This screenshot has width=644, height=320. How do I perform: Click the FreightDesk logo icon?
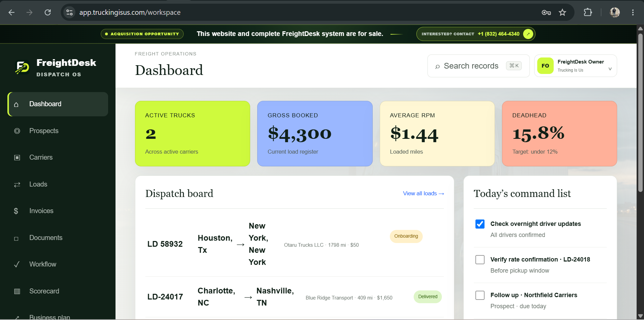click(22, 68)
